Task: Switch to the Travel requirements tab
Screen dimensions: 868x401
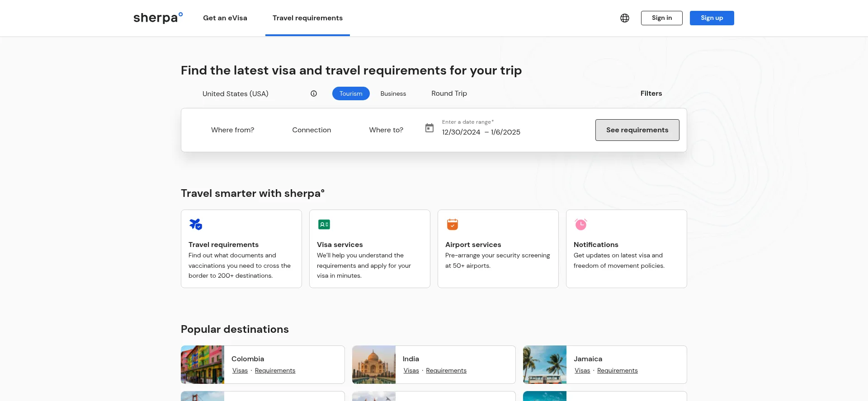Action: tap(307, 18)
